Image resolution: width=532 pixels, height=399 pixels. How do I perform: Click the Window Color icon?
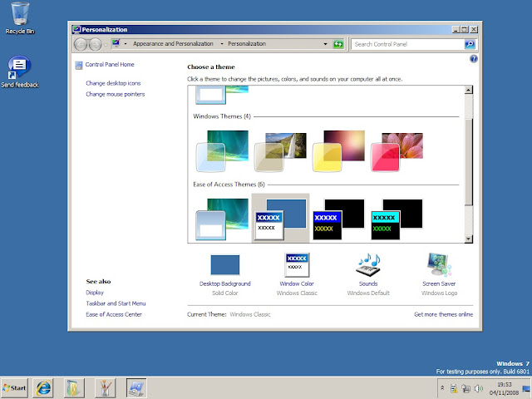tap(297, 264)
